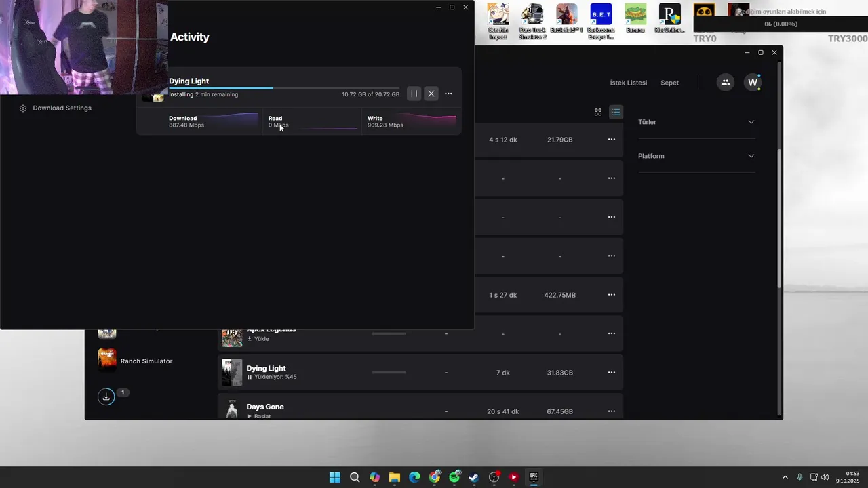
Task: Select the Dying Light title in Activity
Action: pos(189,81)
